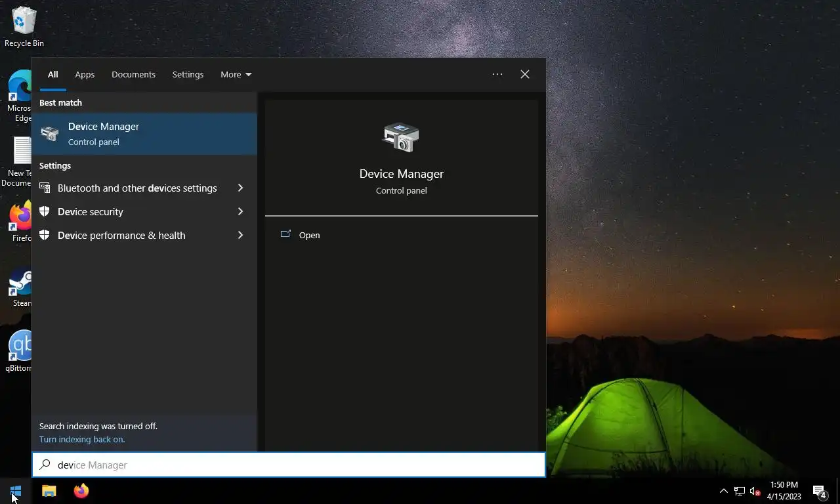Image resolution: width=840 pixels, height=504 pixels.
Task: Click large Device Manager icon in preview pane
Action: [x=401, y=137]
